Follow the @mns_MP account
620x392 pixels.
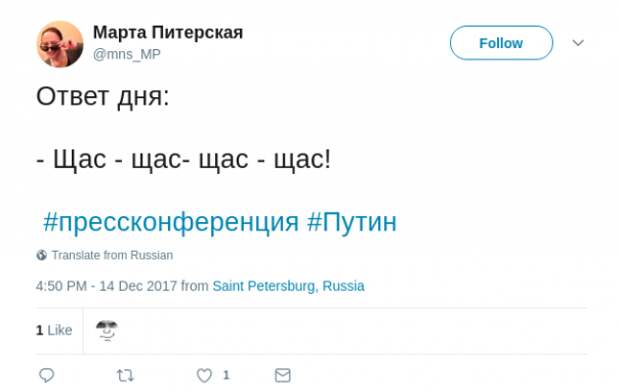501,43
